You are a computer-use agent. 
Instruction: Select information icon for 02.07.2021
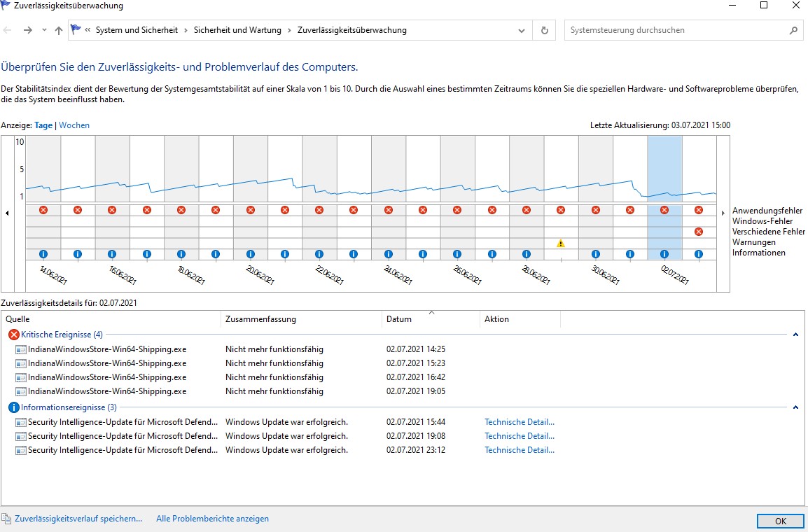pyautogui.click(x=664, y=254)
